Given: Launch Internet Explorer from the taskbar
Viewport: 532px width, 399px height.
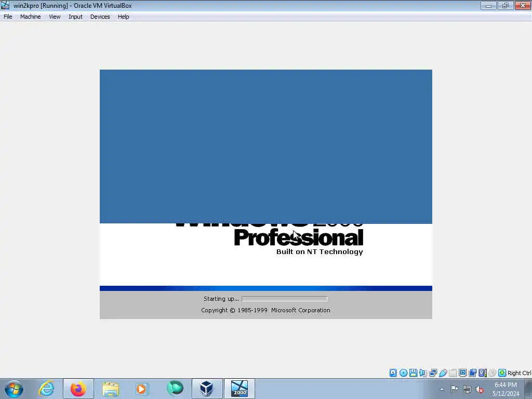Looking at the screenshot, I should tap(46, 389).
